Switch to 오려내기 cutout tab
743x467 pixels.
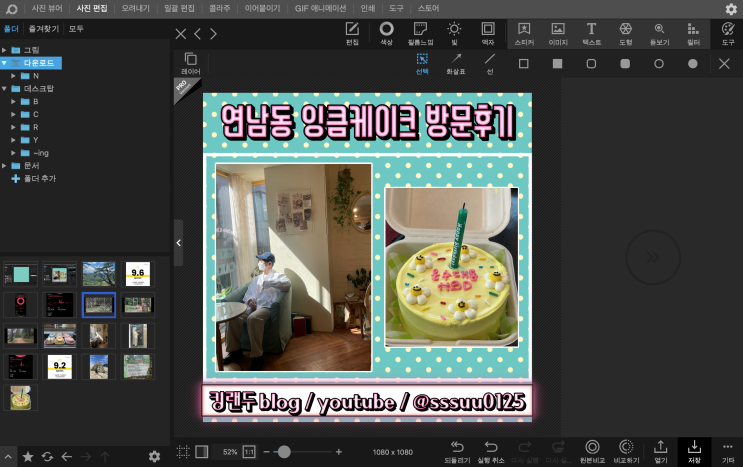(x=136, y=8)
